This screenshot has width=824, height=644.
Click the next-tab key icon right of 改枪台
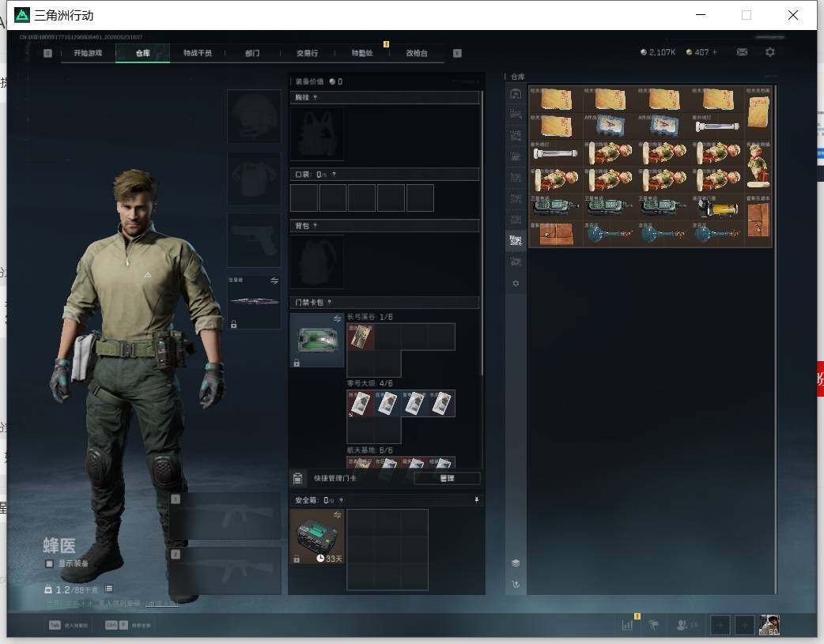457,53
